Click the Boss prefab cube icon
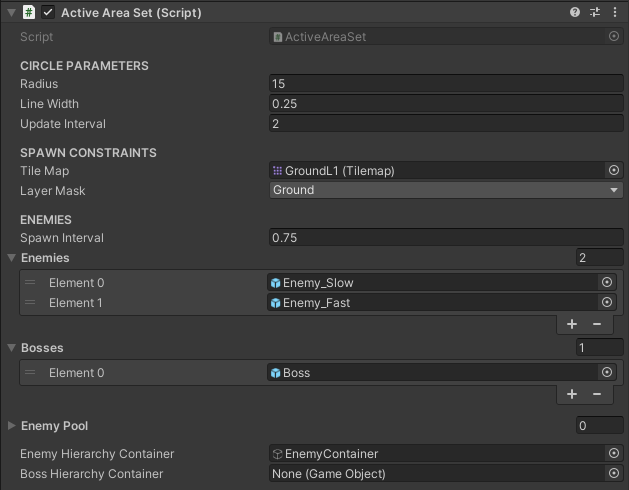Viewport: 629px width, 490px height. pos(276,373)
